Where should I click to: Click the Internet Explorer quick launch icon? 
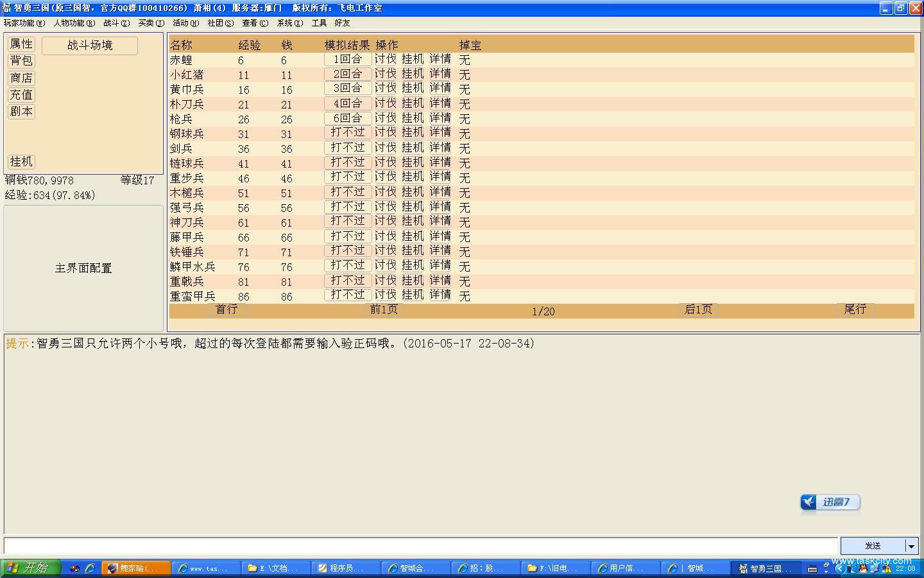click(x=90, y=568)
